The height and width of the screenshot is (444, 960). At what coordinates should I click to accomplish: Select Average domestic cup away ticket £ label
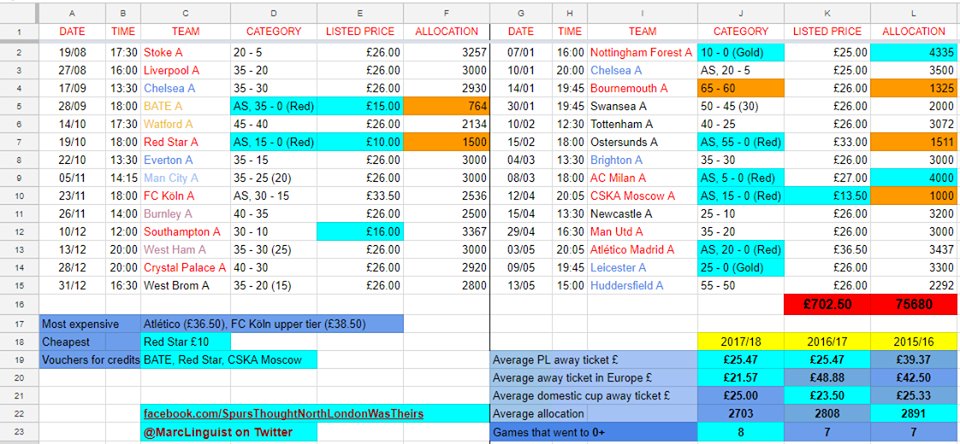(x=594, y=396)
